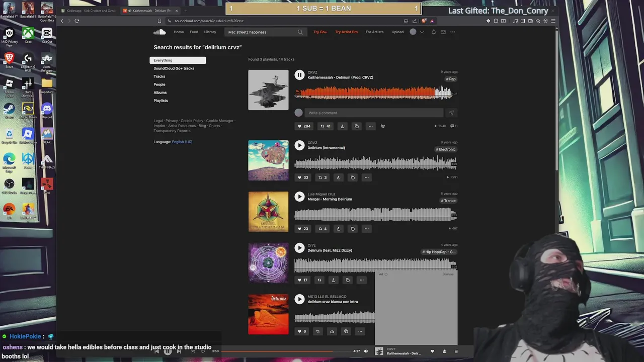The height and width of the screenshot is (362, 644).
Task: Open More options for Delirium (feat. Mizz Dizzy)
Action: click(362, 280)
